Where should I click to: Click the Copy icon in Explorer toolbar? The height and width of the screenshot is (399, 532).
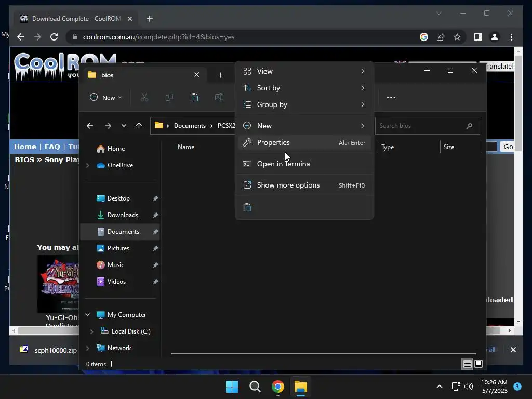pyautogui.click(x=169, y=97)
